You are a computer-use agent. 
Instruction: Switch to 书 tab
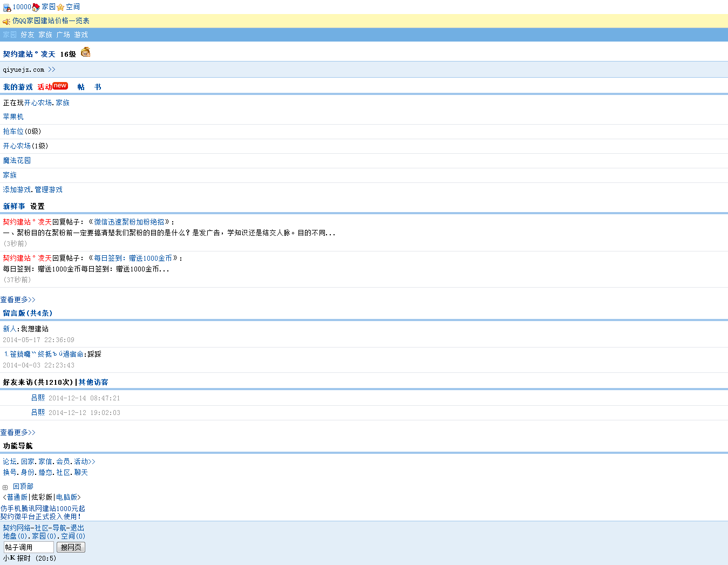[x=98, y=87]
